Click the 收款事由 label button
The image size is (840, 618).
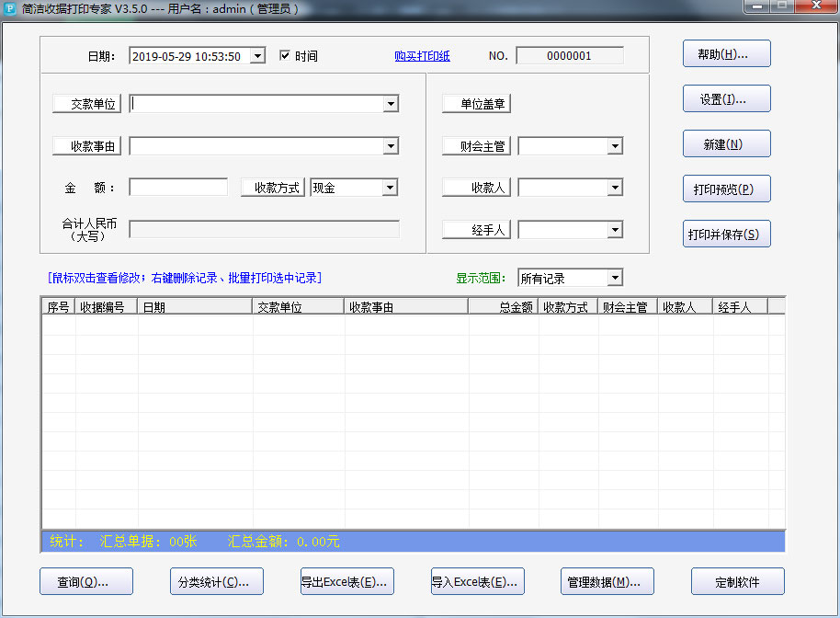click(x=86, y=146)
